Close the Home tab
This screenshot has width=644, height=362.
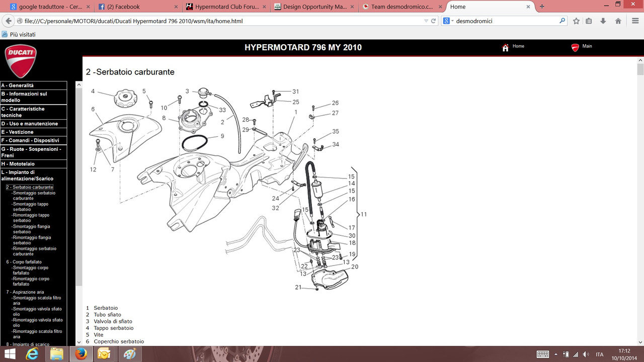[528, 7]
